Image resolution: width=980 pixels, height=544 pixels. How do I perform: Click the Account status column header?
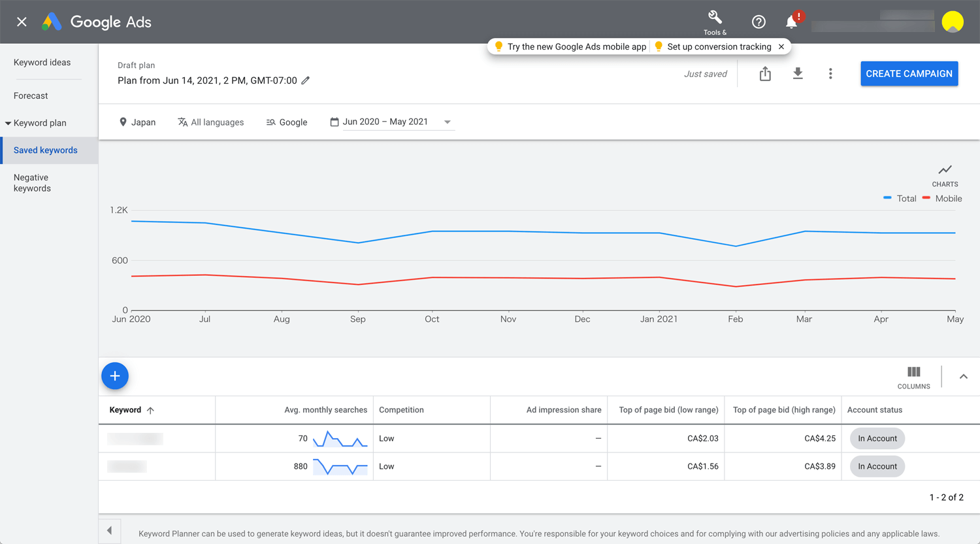[x=875, y=410]
